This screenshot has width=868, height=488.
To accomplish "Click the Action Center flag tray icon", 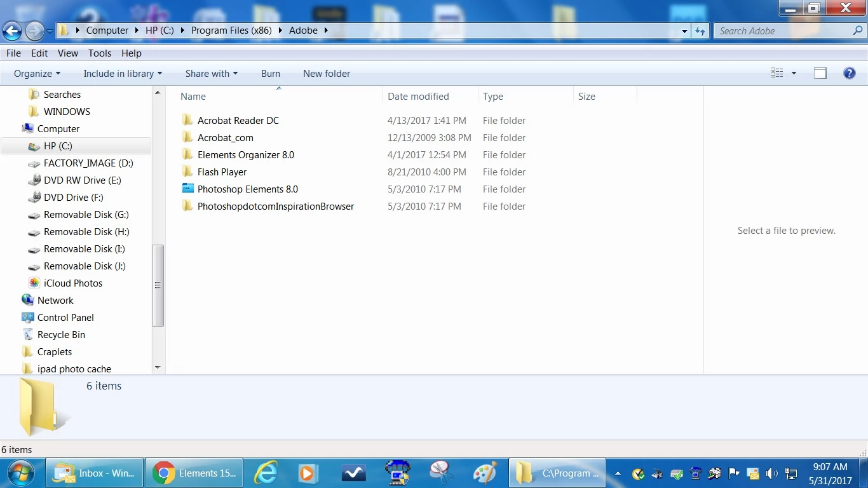I will click(734, 473).
